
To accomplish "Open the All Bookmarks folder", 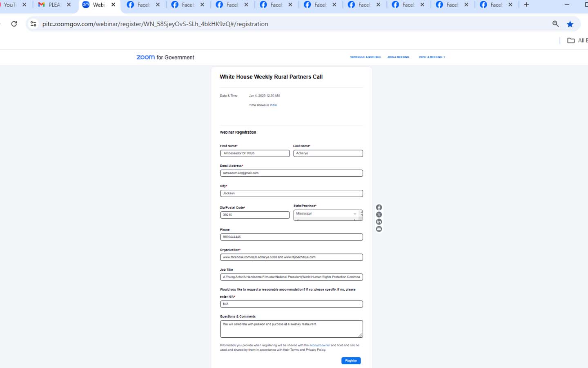I will 577,40.
